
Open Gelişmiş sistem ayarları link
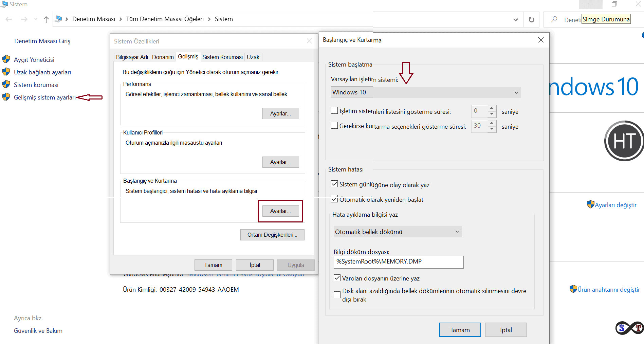tap(45, 97)
